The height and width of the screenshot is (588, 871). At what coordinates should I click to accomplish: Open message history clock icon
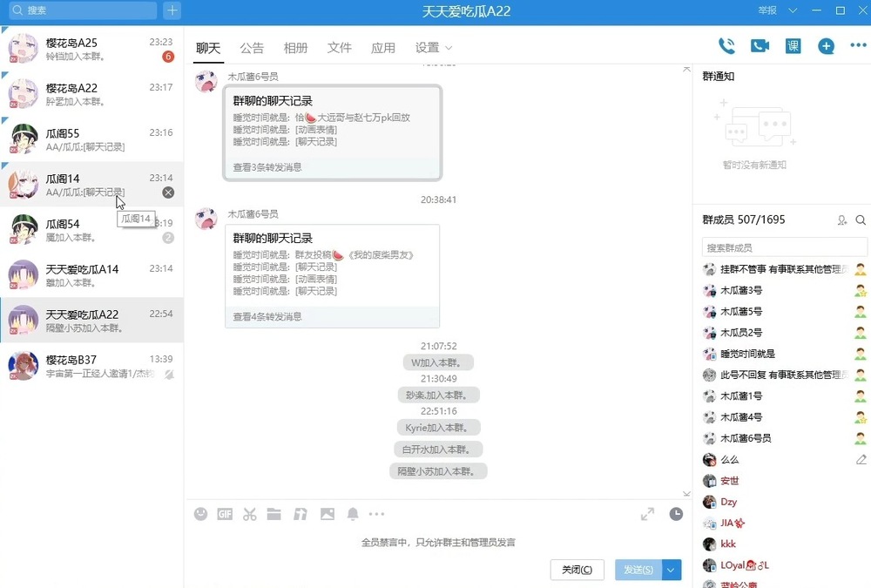coord(676,514)
